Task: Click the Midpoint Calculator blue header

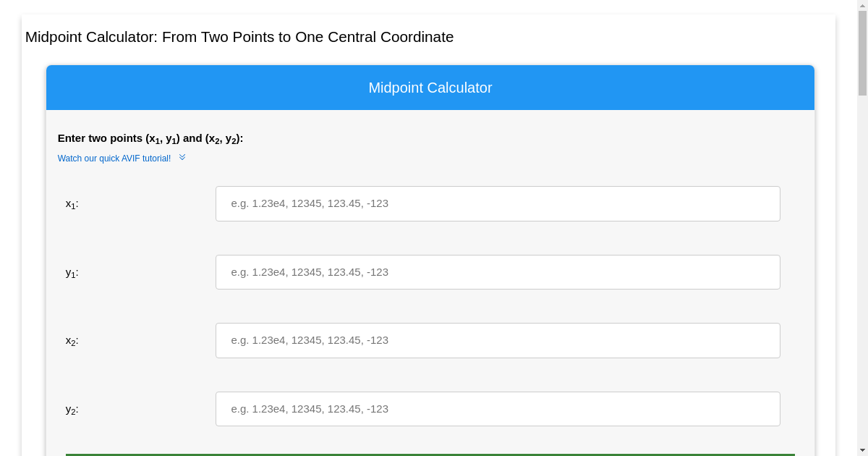Action: tap(430, 88)
